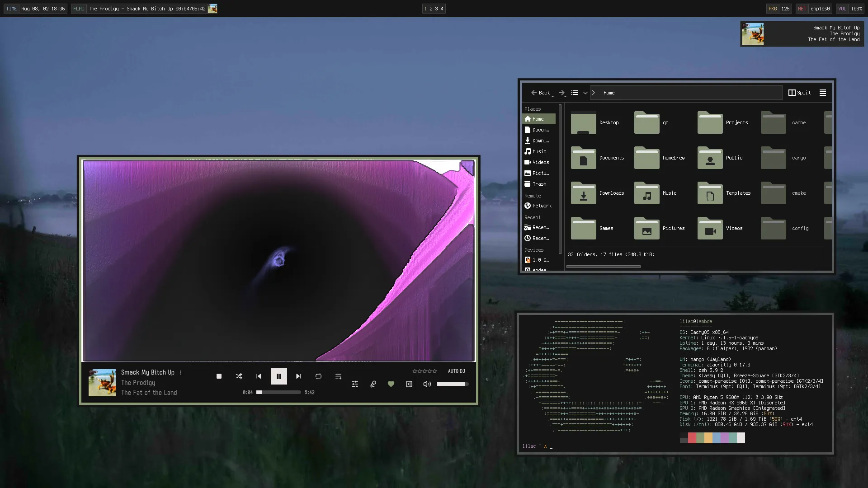Open Music in the Places sidebar

coord(538,151)
